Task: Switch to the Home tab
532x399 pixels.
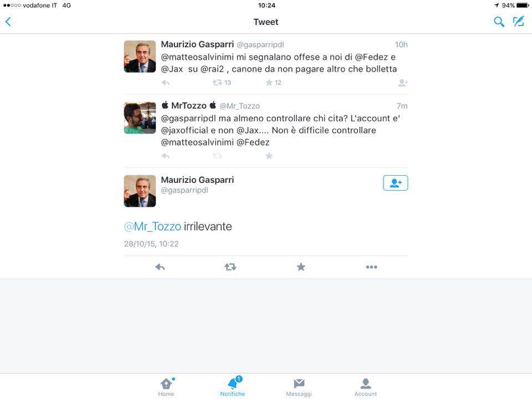Action: [166, 387]
